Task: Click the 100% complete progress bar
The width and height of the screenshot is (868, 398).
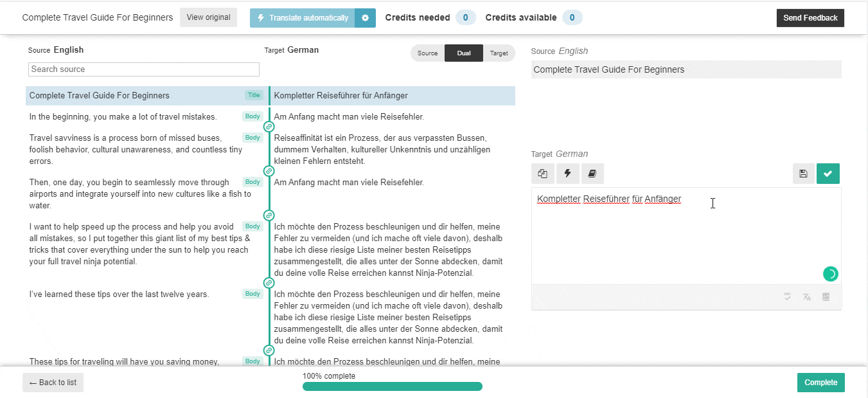Action: [x=392, y=386]
